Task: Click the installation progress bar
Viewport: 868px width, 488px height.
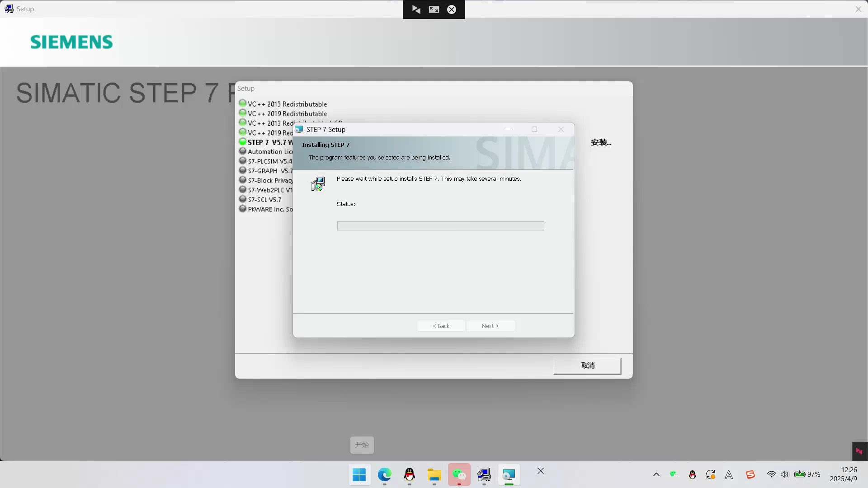Action: [440, 226]
